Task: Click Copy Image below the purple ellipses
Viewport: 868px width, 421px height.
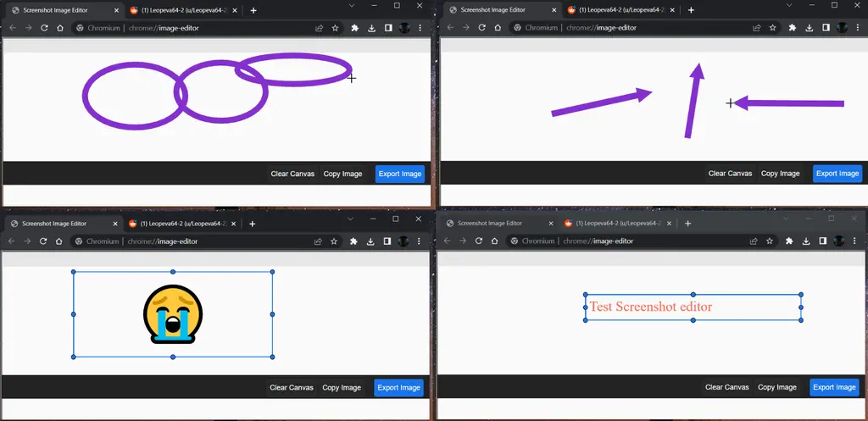Action: tap(342, 174)
